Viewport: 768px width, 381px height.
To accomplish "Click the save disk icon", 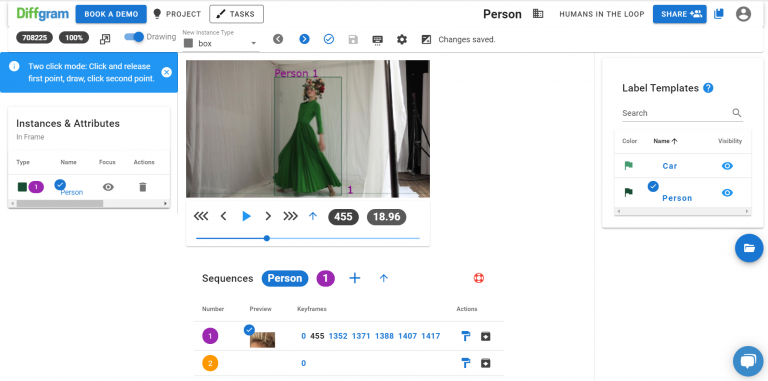I will 353,39.
